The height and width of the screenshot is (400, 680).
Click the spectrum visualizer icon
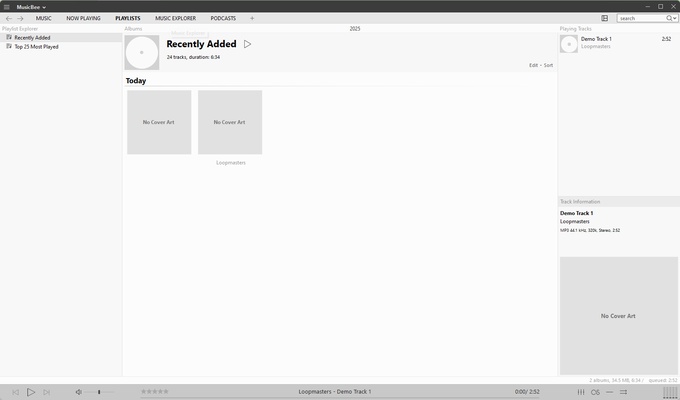pos(670,392)
